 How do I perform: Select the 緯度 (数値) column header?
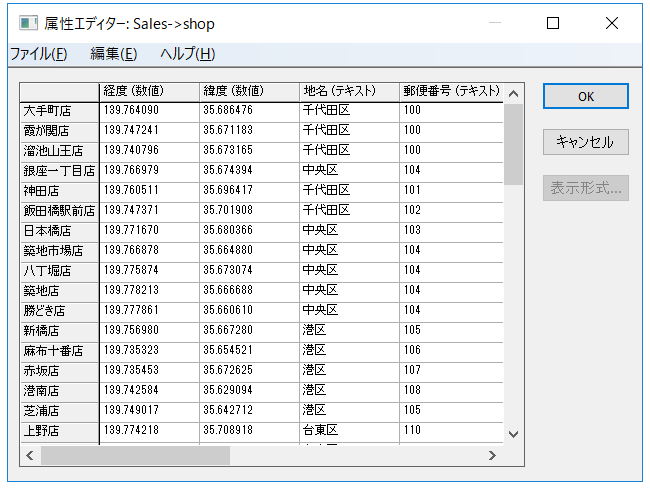click(x=249, y=92)
